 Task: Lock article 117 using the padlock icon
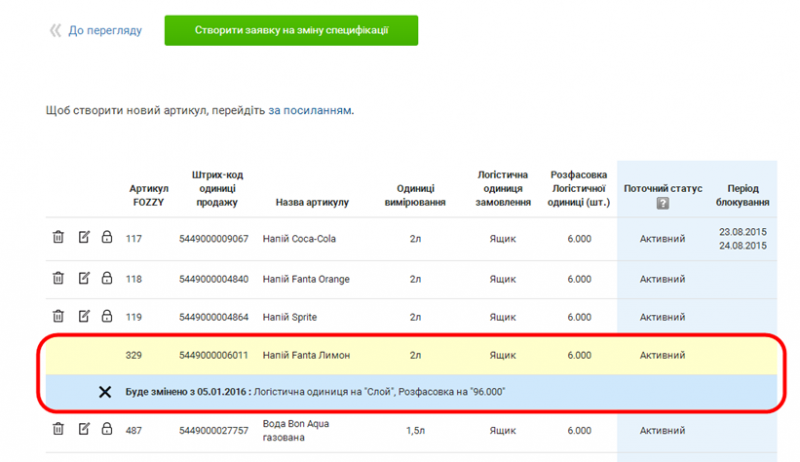coord(106,238)
